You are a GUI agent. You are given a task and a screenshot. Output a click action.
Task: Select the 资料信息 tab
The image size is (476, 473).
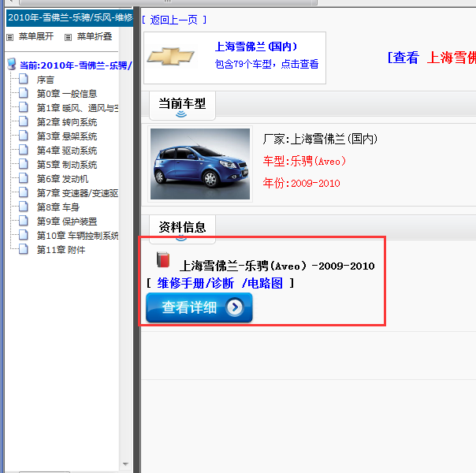(182, 228)
